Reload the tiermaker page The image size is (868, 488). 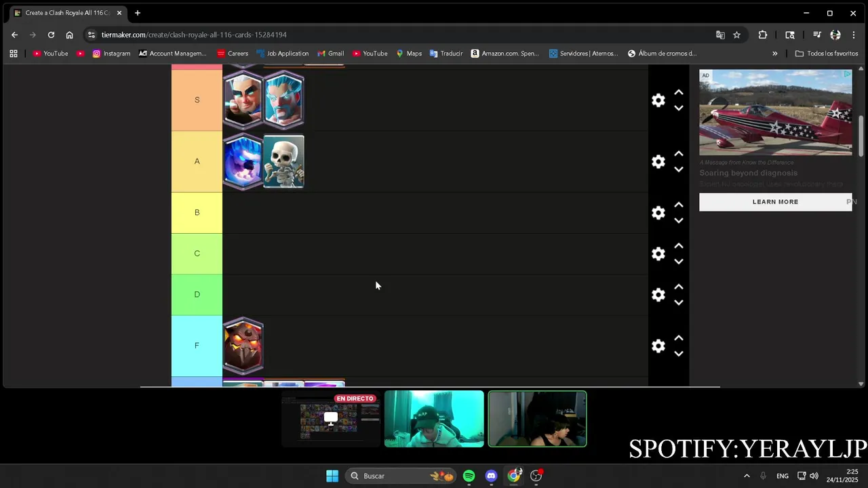[x=51, y=35]
